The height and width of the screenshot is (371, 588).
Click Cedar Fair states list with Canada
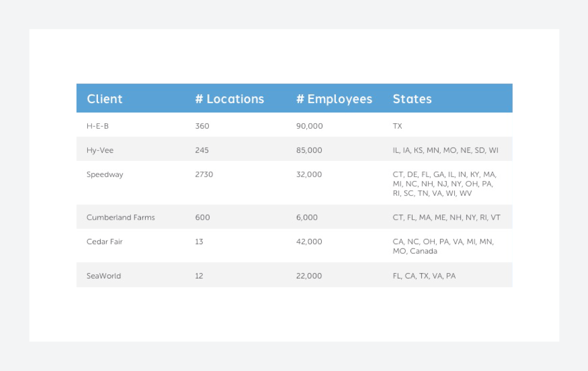click(x=443, y=246)
